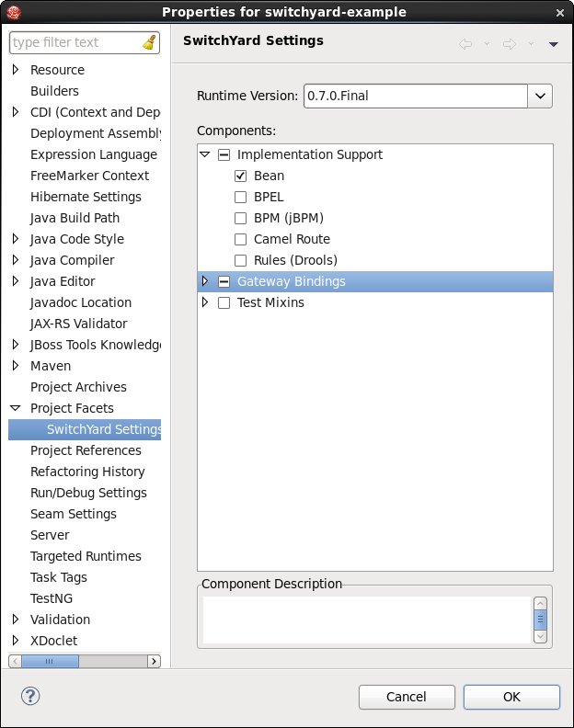Click the OK button
Viewport: 574px width, 728px height.
(511, 697)
